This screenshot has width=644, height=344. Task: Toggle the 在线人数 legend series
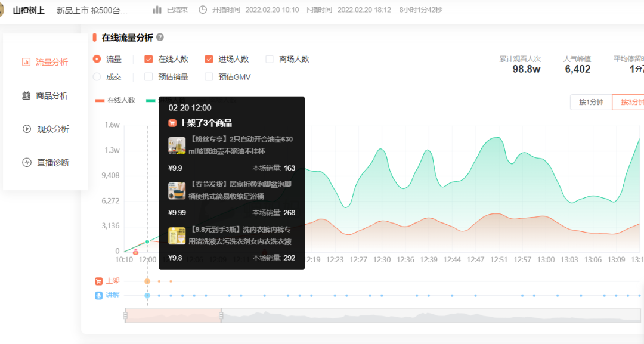click(116, 100)
